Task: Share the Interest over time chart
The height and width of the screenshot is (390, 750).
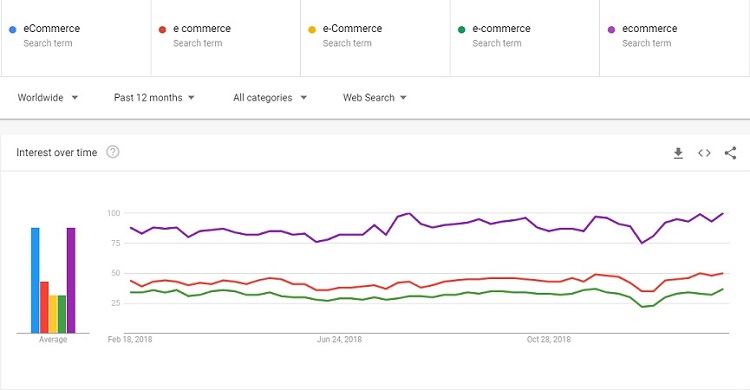Action: coord(730,153)
